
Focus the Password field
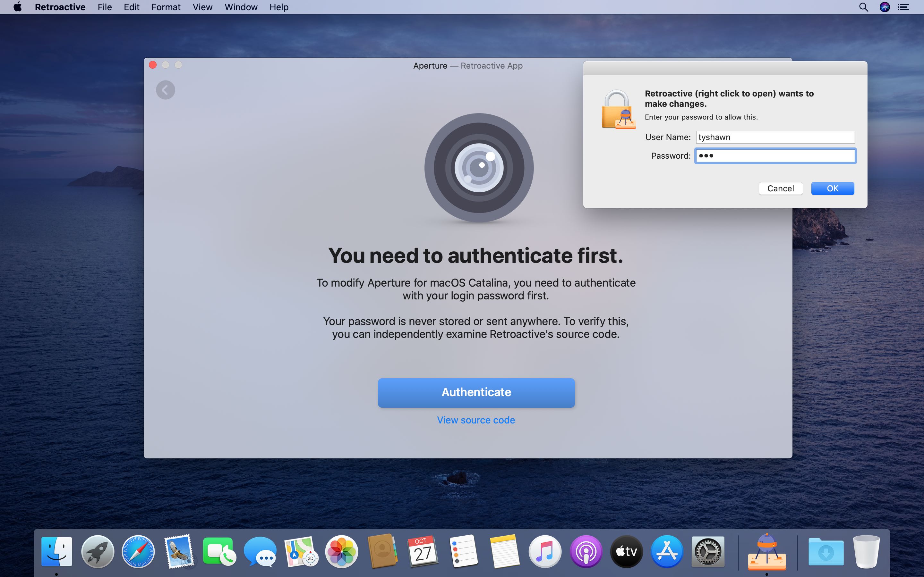775,156
